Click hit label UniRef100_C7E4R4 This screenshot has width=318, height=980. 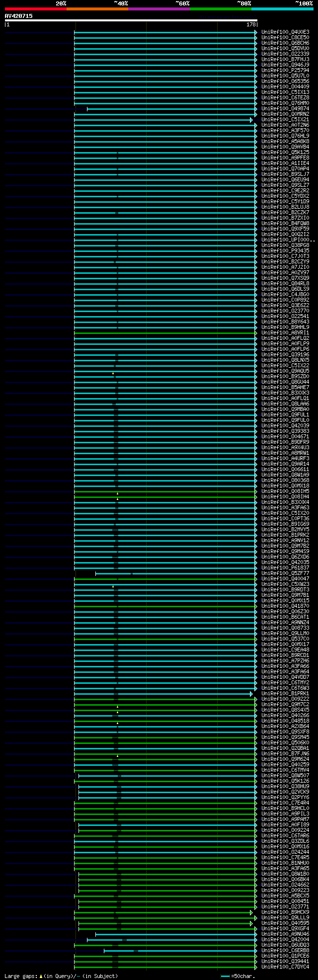(x=285, y=803)
